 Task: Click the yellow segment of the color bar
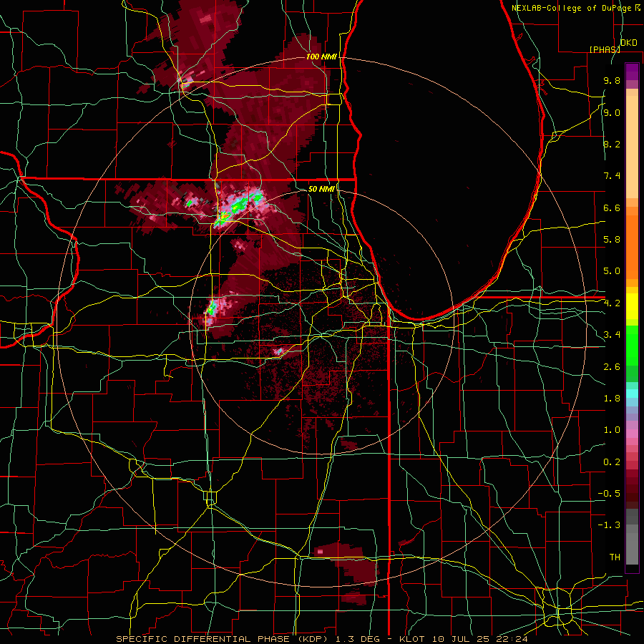(x=632, y=306)
